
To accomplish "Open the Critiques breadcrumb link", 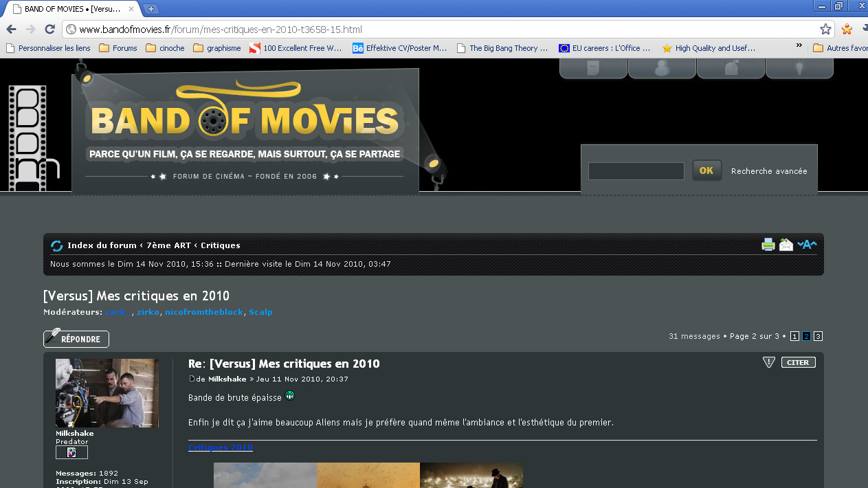I will tap(221, 245).
